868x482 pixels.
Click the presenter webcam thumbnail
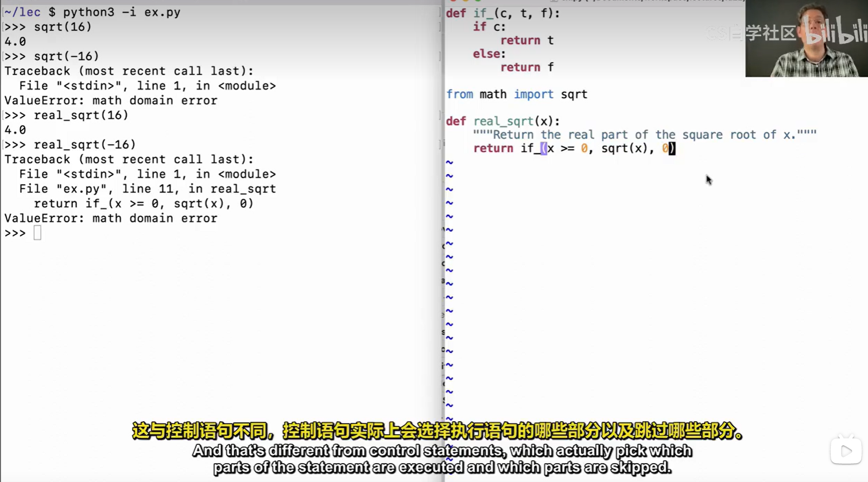[806, 37]
